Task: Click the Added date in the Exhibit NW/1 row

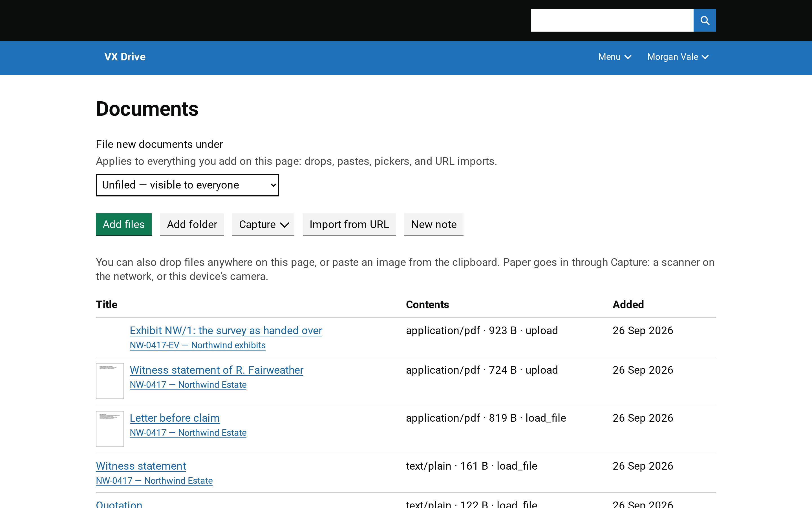Action: [643, 330]
